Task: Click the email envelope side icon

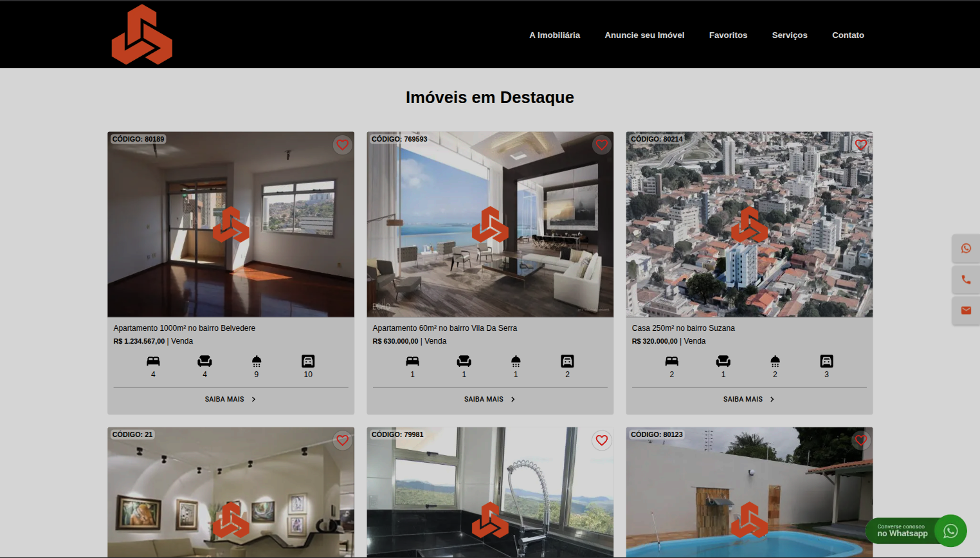Action: [x=966, y=310]
